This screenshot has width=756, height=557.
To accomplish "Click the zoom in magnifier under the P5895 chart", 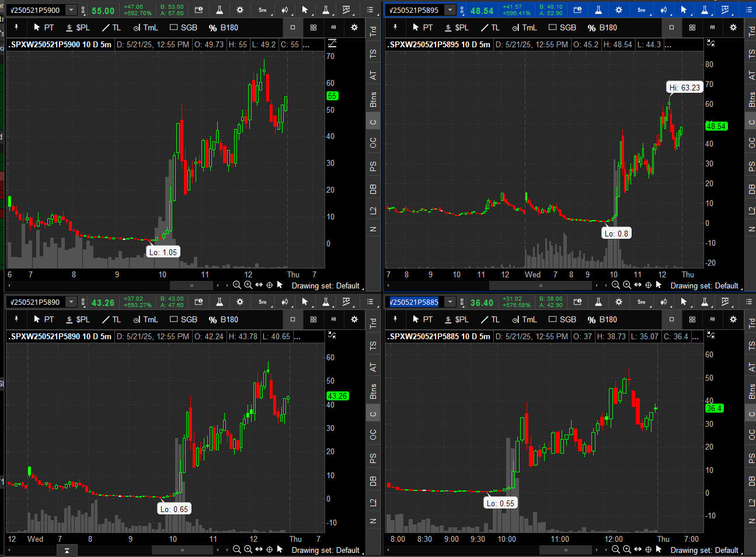I will pyautogui.click(x=626, y=285).
